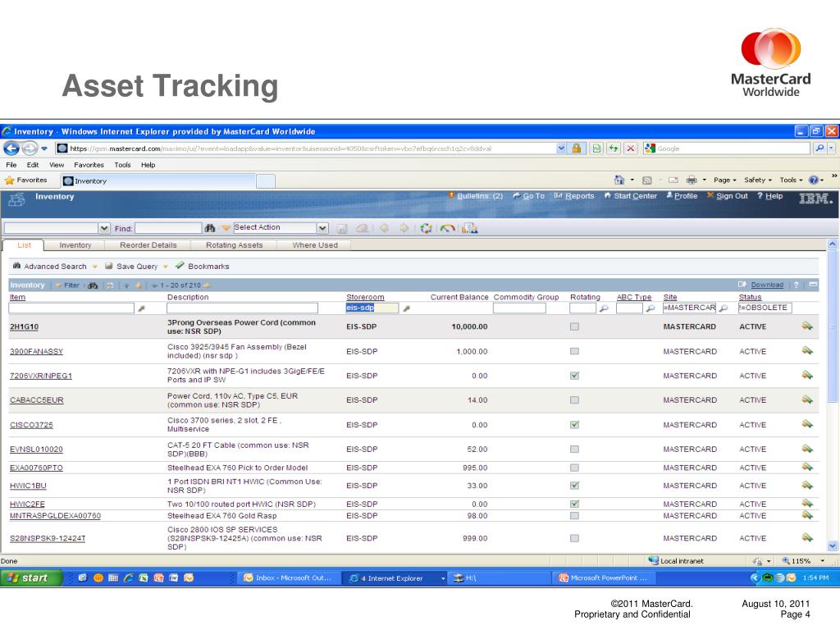Click the Refresh page icon in address bar
The image size is (840, 630).
[614, 148]
